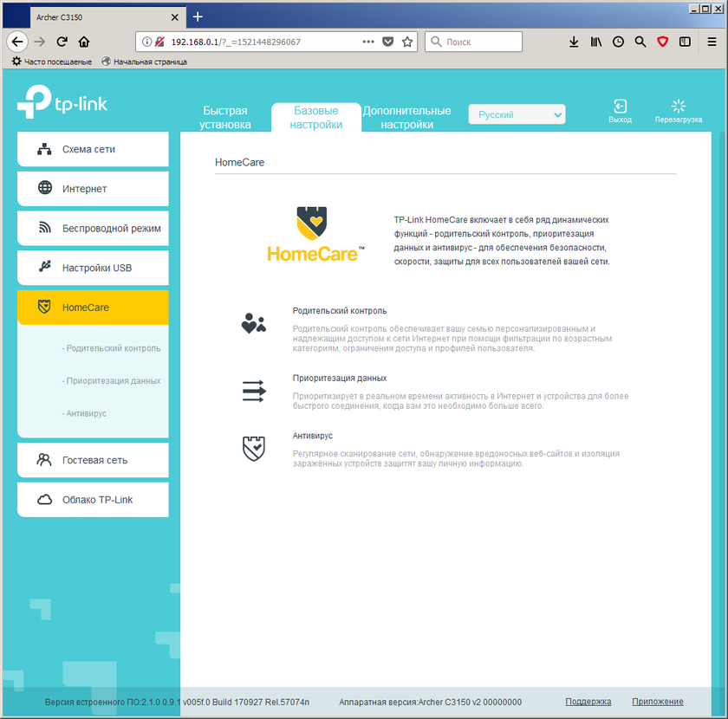Open TP-Link Cloud (Облако TP-Link)
Screen dimensions: 728x719
(93, 500)
